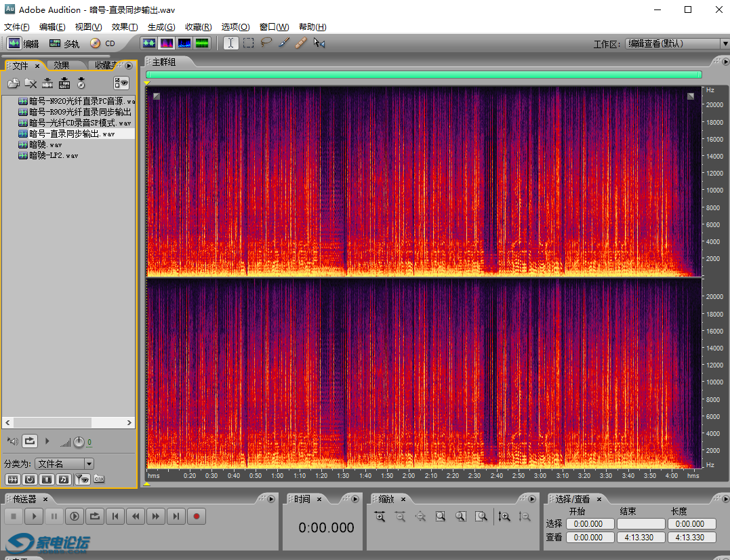730x560 pixels.
Task: Toggle loop playback in the Files panel
Action: [29, 441]
